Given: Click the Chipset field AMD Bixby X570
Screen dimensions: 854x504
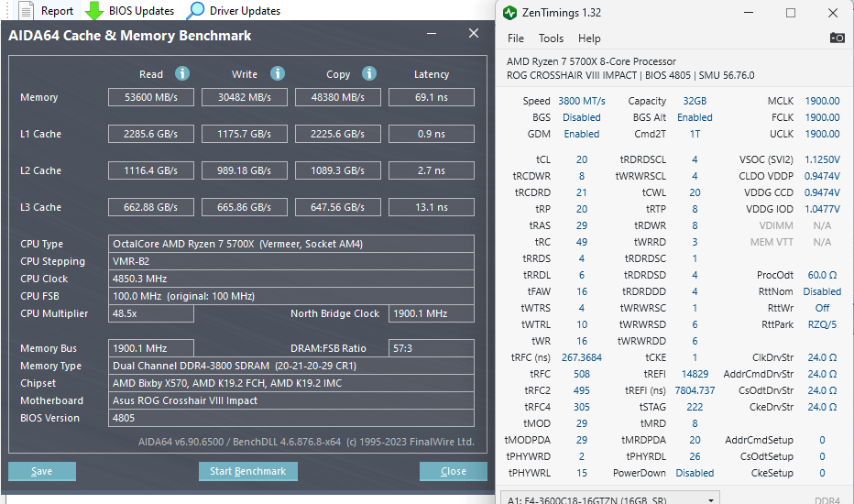Looking at the screenshot, I should 290,383.
